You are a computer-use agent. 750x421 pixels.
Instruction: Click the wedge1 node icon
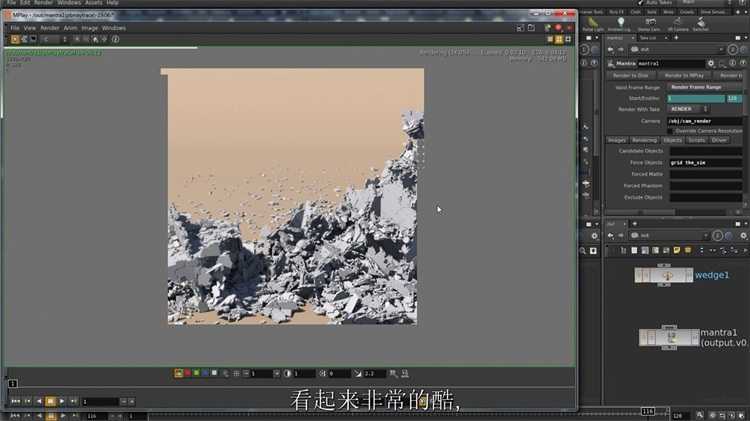[664, 275]
